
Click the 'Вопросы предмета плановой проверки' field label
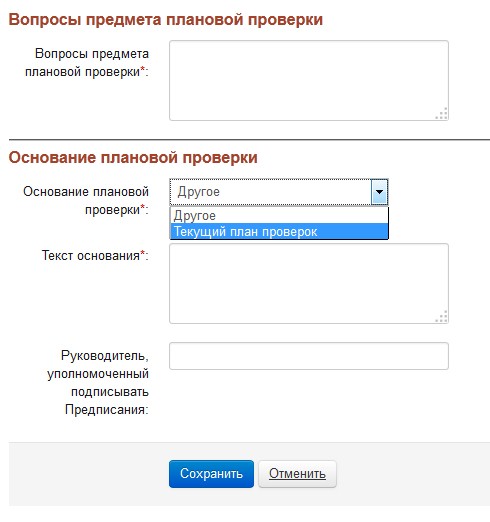pyautogui.click(x=87, y=63)
